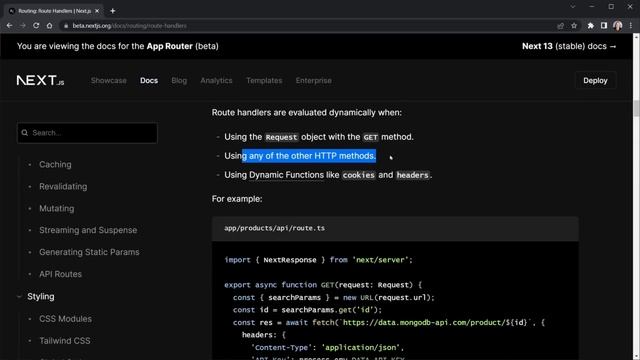Go back with the browser back arrow
This screenshot has height=360, width=640.
pyautogui.click(x=9, y=25)
